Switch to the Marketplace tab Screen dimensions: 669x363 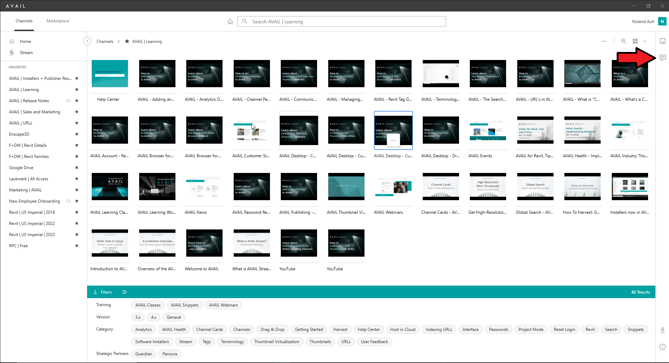pos(58,21)
